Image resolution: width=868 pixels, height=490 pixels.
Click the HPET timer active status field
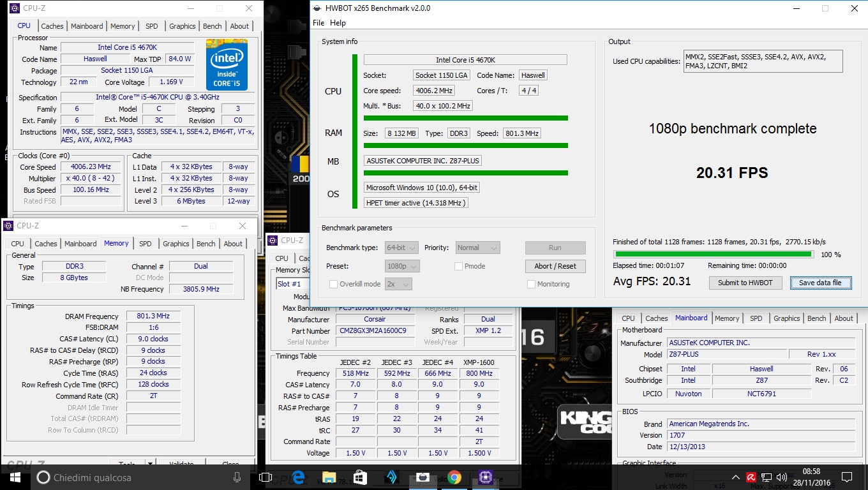416,203
